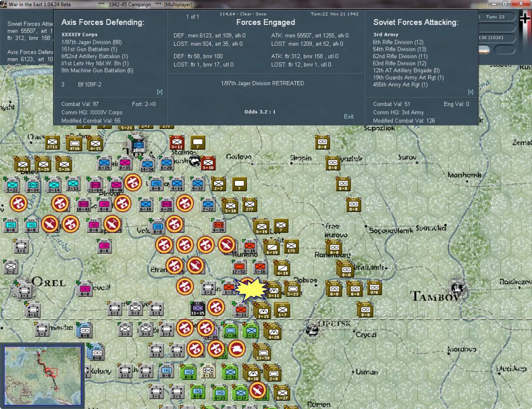This screenshot has width=532, height=409.
Task: Click '9th Machine Gun Battalion (6)' entry
Action: coord(97,71)
